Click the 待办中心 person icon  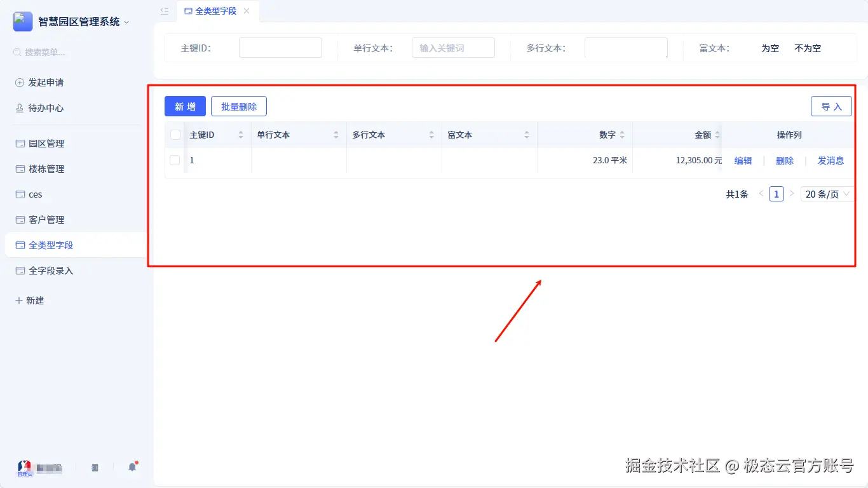[20, 108]
